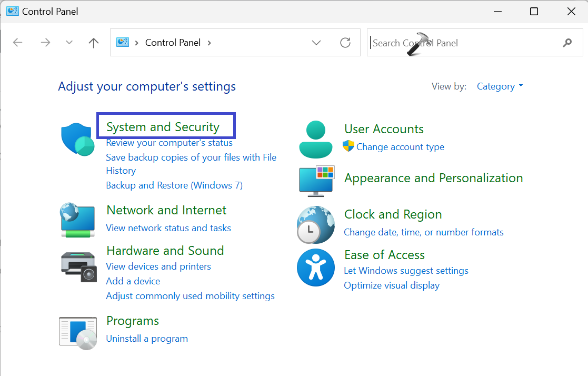Click into Search Control Panel field
This screenshot has height=376, width=588.
click(463, 43)
